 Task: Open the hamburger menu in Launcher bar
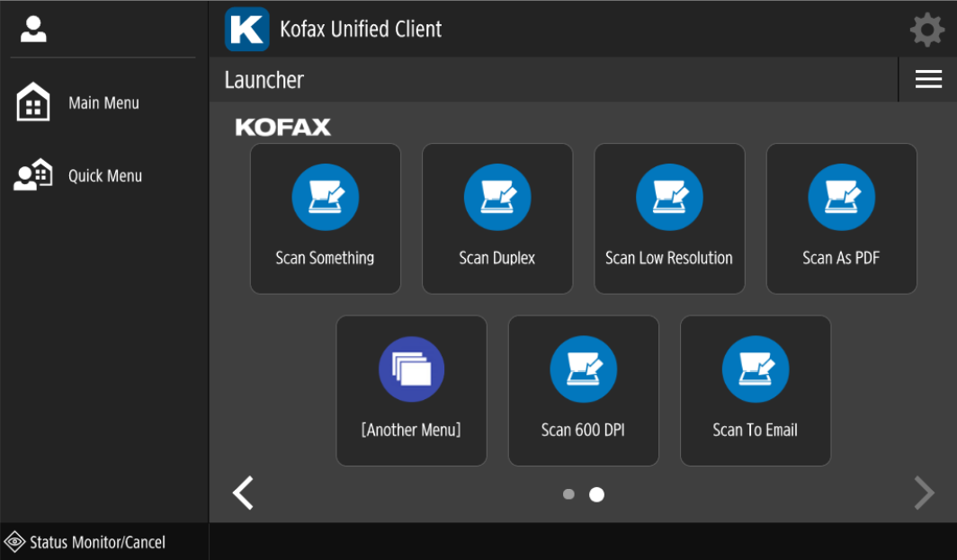click(x=928, y=80)
